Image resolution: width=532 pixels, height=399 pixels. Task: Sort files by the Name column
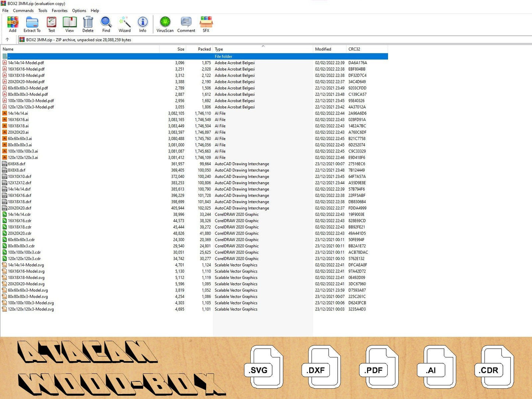(8, 49)
